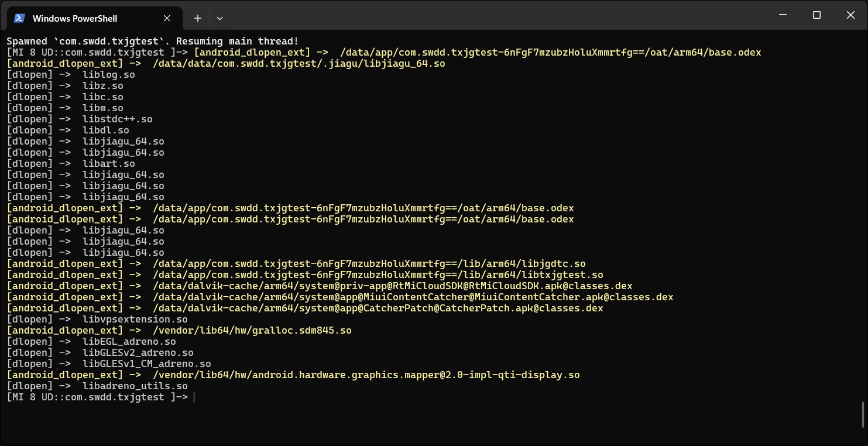Click the libvpsextension.so line

pos(97,319)
